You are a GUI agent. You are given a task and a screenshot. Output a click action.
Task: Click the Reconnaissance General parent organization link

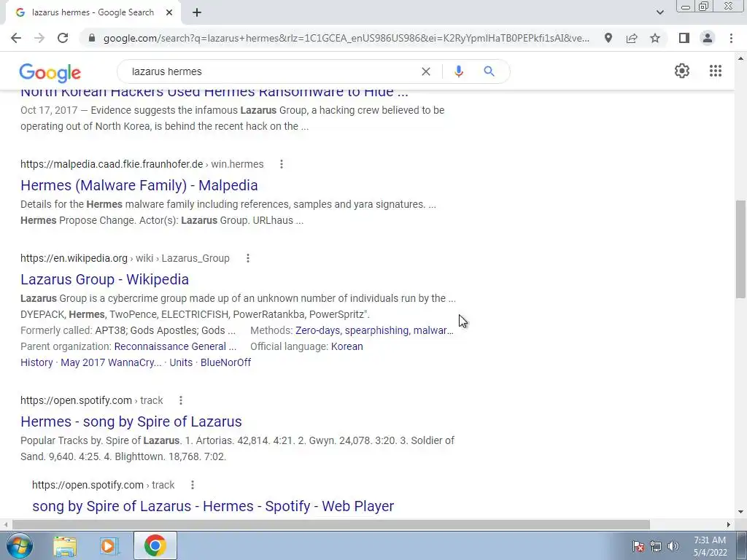[x=175, y=346]
